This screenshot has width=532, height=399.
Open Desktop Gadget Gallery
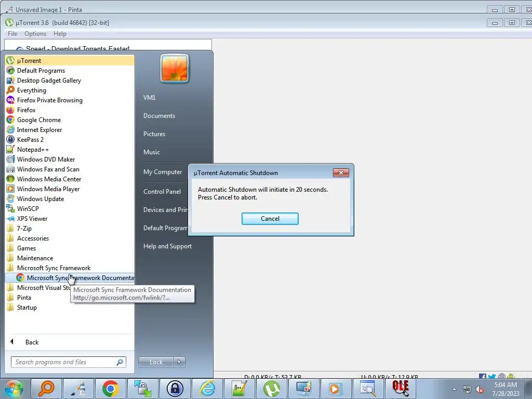coord(70,81)
